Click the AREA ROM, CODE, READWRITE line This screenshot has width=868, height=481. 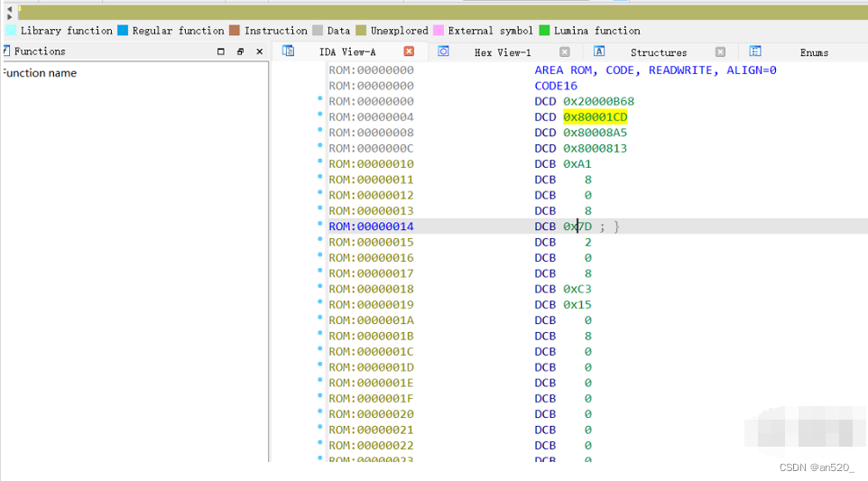[x=655, y=70]
